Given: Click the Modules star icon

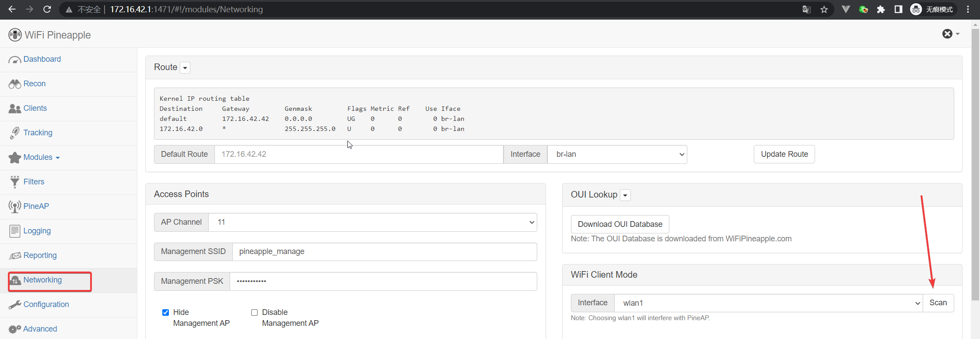Looking at the screenshot, I should (15, 157).
